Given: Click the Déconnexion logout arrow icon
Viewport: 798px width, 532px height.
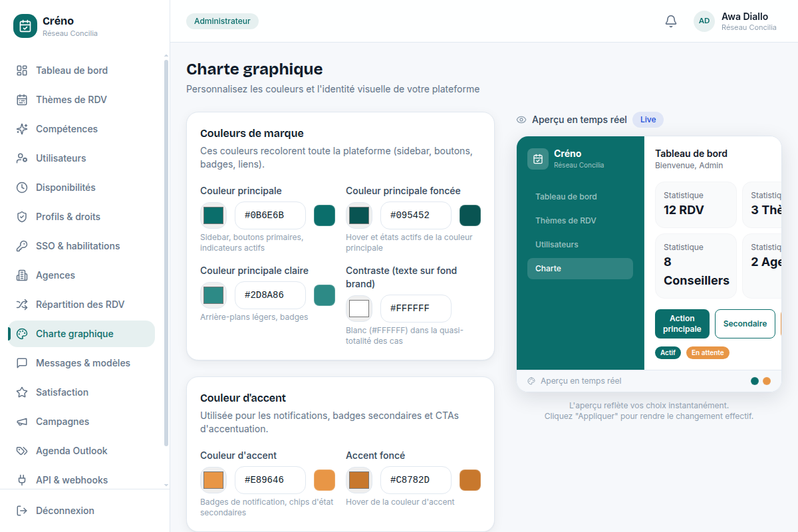Looking at the screenshot, I should coord(22,511).
